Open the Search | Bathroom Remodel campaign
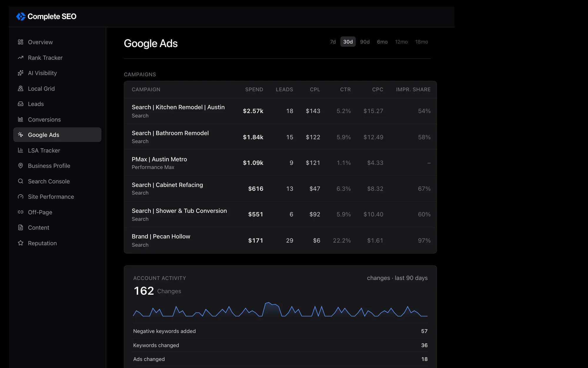Screen dimensions: 588x368 tap(280, 137)
